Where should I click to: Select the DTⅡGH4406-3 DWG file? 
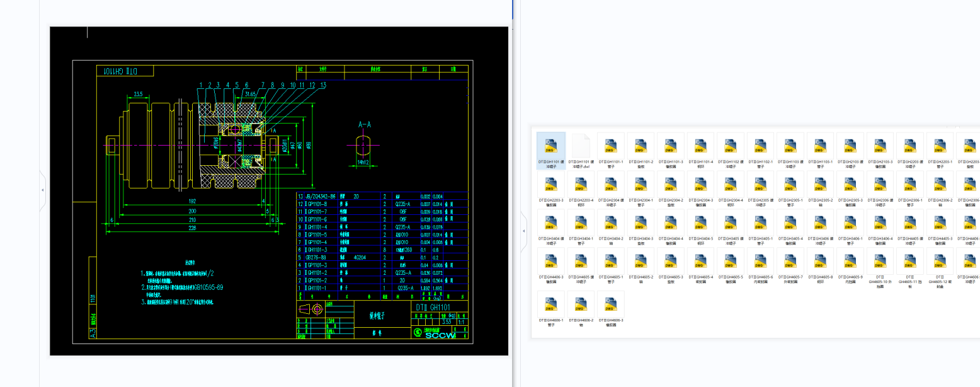pos(551,267)
